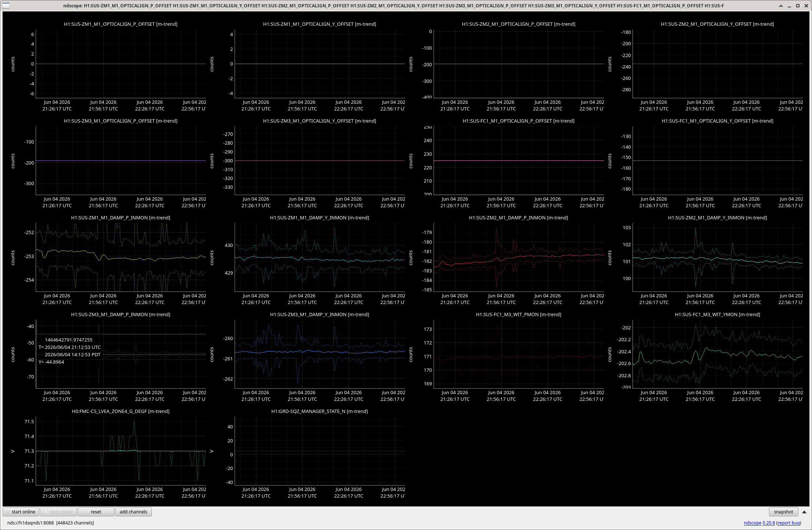Click the cursor value Y=-44.8964
The image size is (812, 530).
point(51,362)
